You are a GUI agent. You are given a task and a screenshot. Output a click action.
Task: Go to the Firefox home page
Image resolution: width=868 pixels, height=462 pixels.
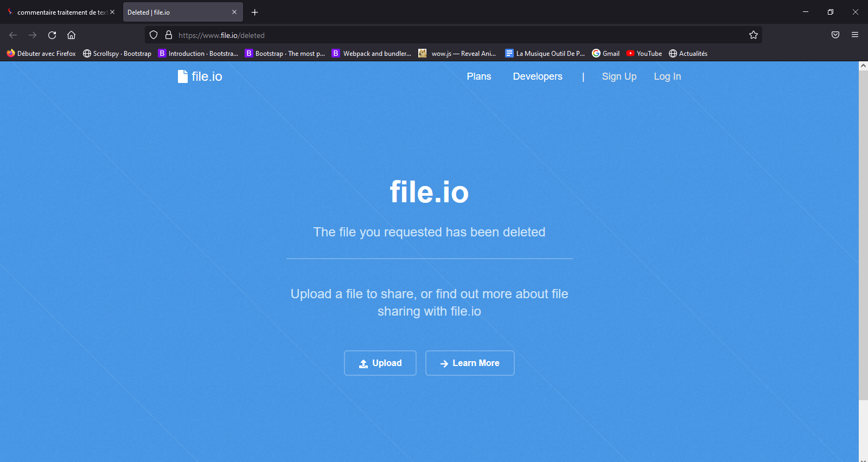pyautogui.click(x=71, y=35)
